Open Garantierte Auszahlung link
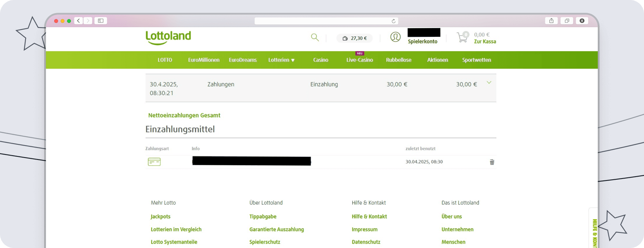 277,229
